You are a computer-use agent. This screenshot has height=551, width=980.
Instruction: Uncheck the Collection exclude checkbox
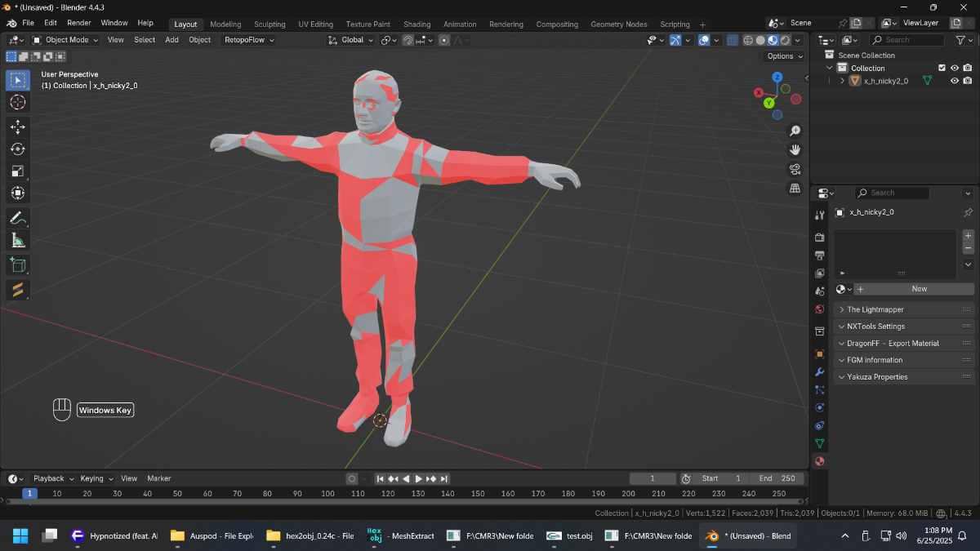pyautogui.click(x=942, y=68)
